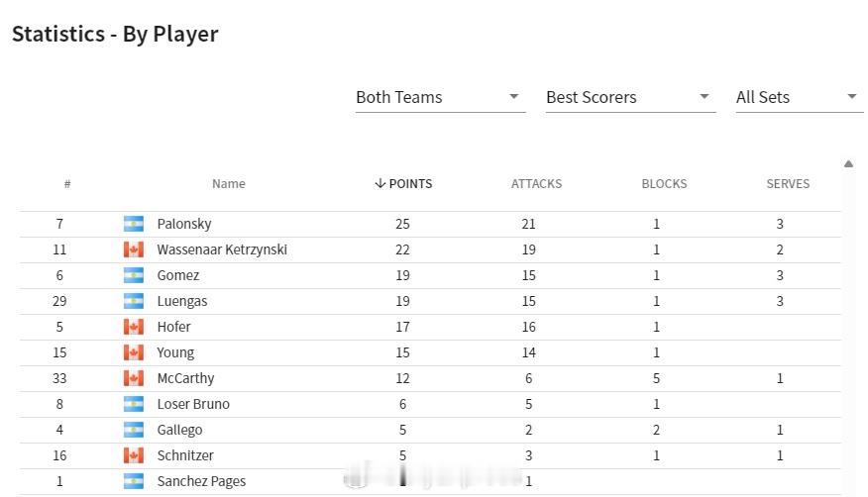Click the Argentina flag beside Sanchez Pages

coord(134,481)
